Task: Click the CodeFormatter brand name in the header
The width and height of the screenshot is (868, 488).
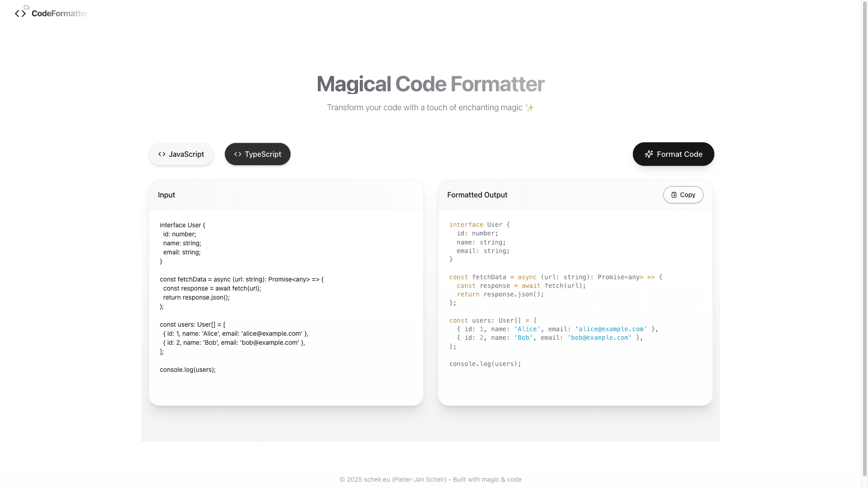Action: click(59, 14)
